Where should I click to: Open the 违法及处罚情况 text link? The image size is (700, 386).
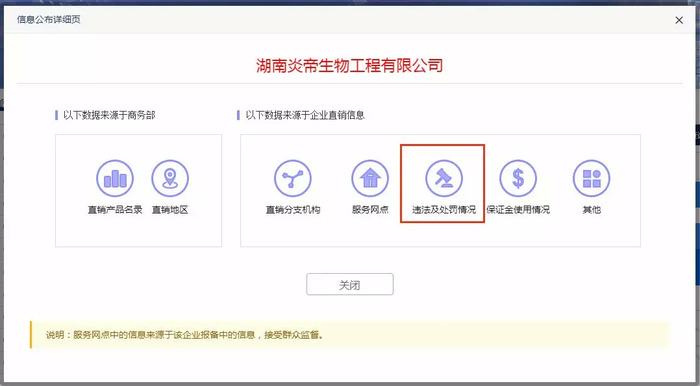coord(444,210)
